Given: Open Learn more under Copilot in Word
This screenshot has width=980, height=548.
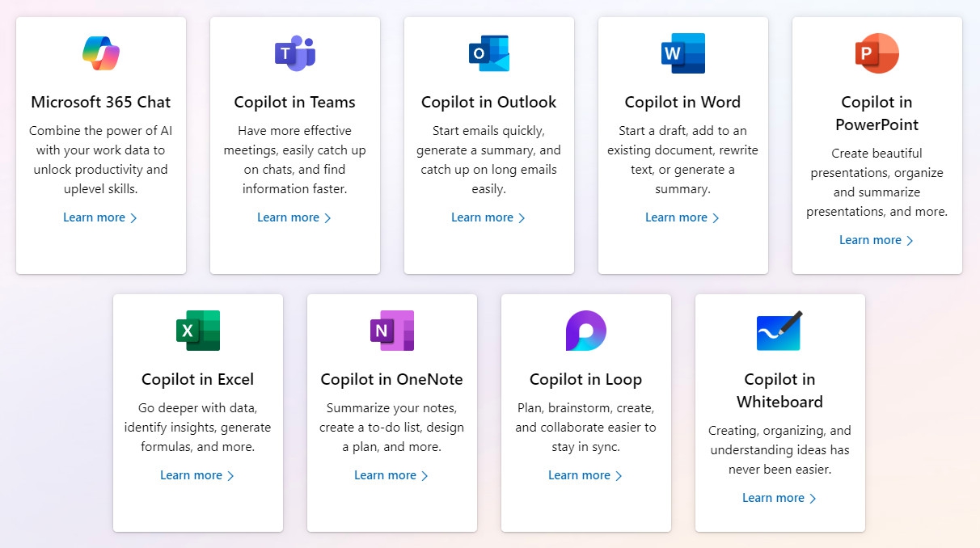Looking at the screenshot, I should [682, 217].
